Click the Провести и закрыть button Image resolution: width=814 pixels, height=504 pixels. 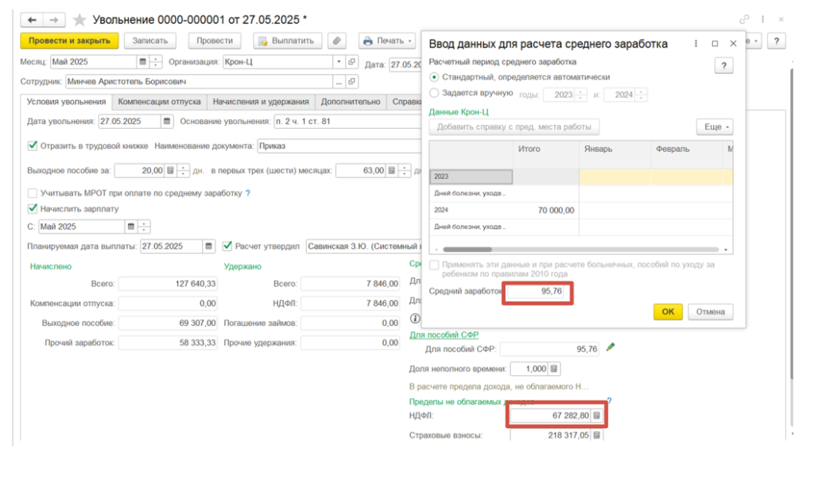69,41
